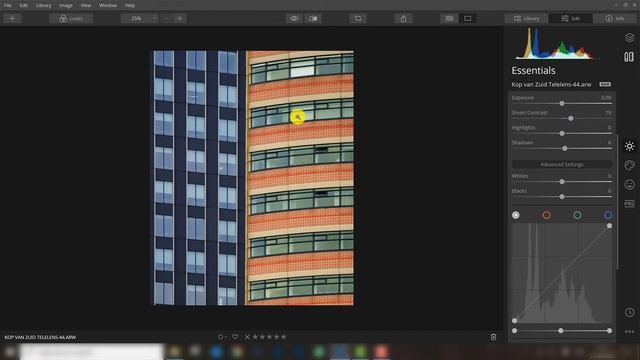This screenshot has height=360, width=640.
Task: Select the blue curve channel
Action: 608,215
